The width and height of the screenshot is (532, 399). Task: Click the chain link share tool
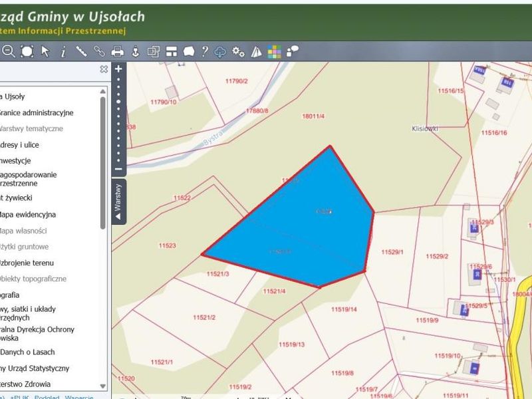tap(99, 52)
